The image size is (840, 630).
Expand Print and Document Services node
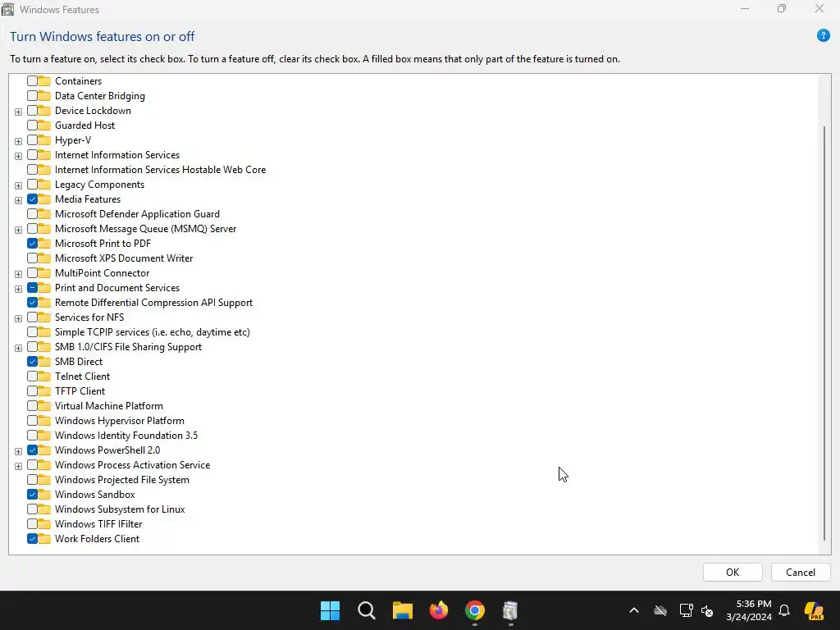18,289
